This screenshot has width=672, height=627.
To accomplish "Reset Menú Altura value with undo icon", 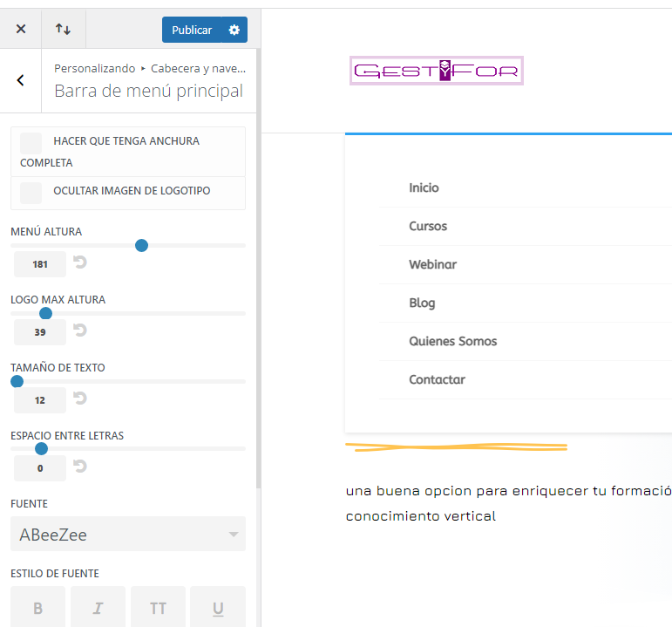I will [79, 262].
